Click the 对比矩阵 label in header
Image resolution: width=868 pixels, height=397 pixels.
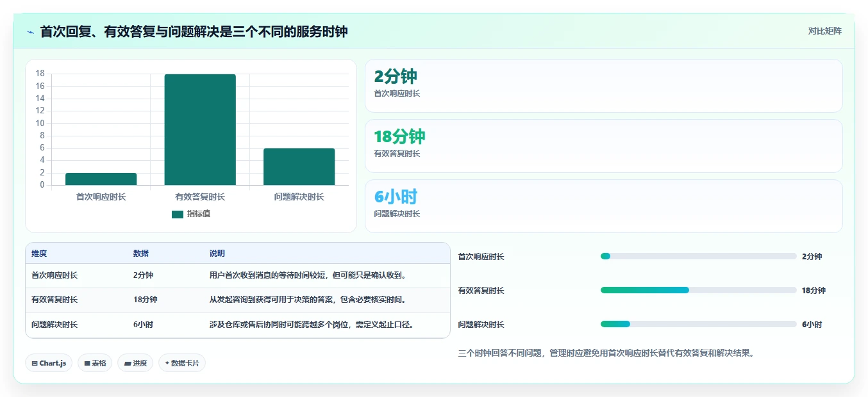[825, 31]
